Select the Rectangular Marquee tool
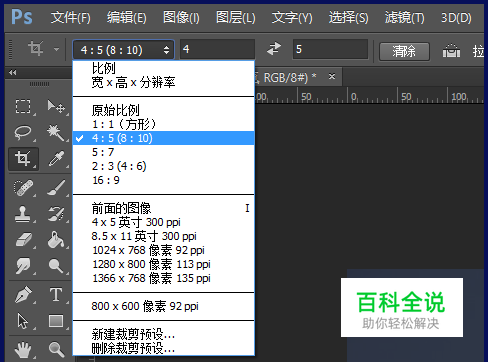Screen dimensions: 488x362 click(23, 107)
